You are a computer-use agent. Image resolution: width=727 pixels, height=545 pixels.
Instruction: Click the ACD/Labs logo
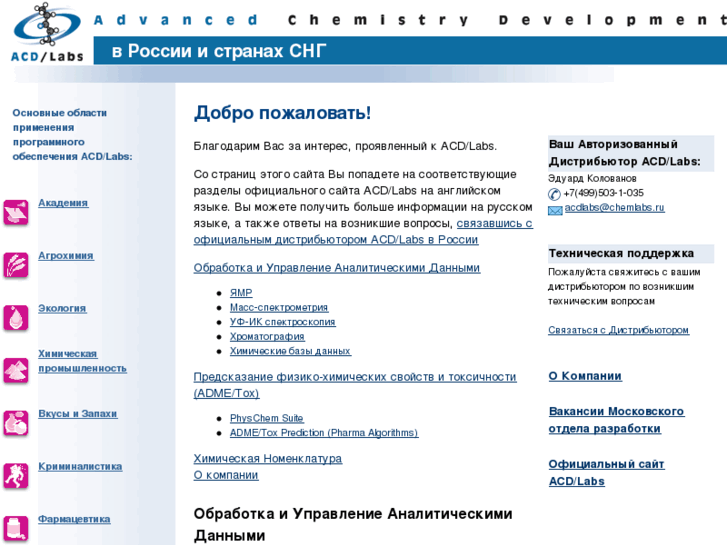click(47, 32)
